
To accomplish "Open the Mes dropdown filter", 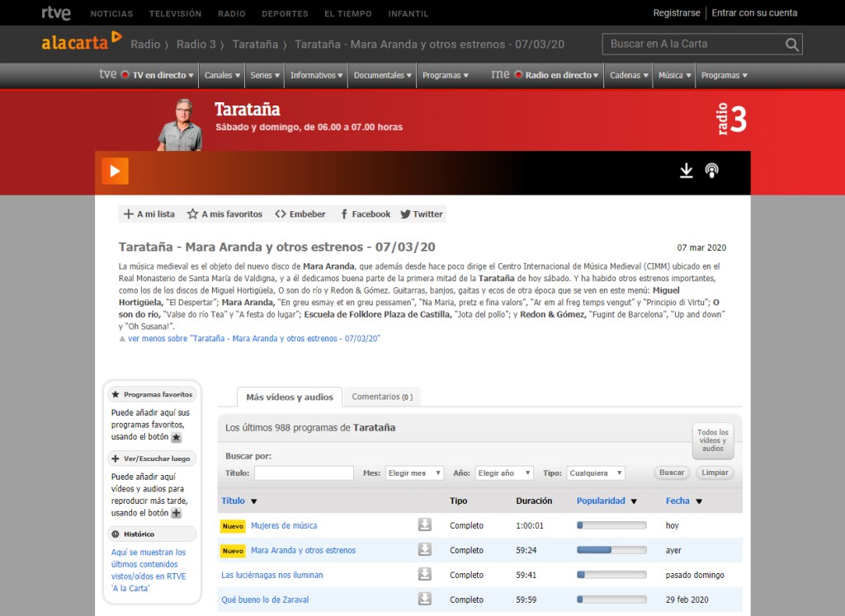I will (414, 473).
